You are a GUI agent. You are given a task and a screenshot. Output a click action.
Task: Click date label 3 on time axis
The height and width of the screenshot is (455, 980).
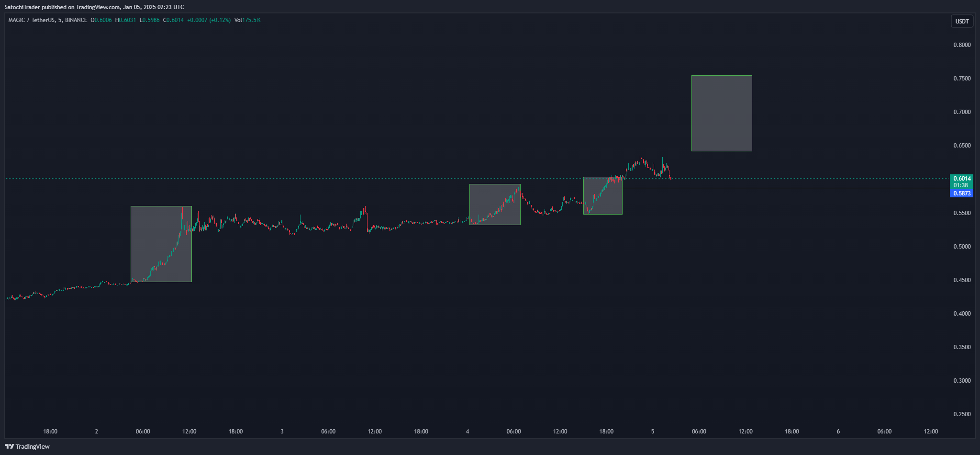click(x=282, y=432)
